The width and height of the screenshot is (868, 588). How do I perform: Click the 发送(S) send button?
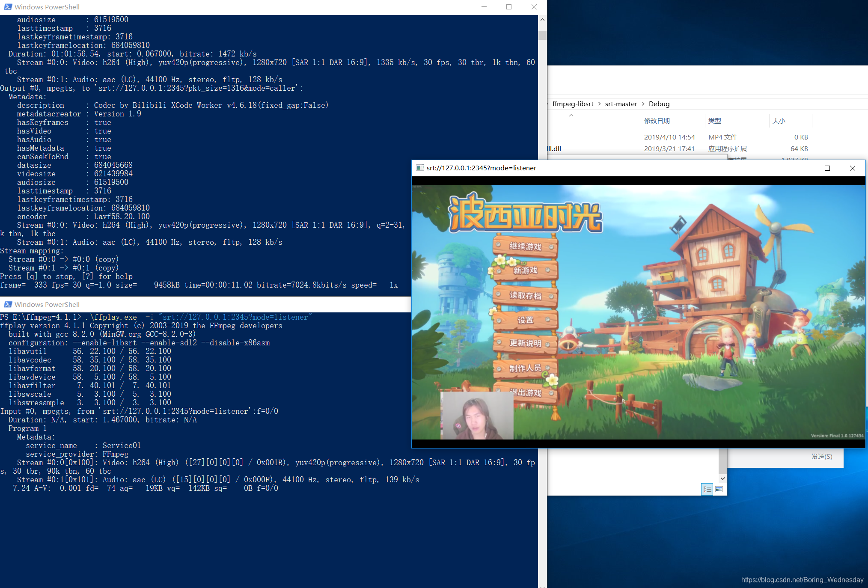tap(822, 457)
